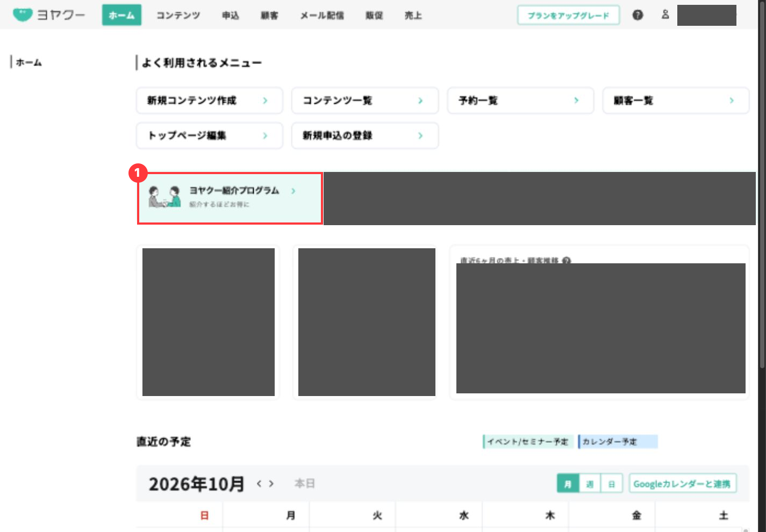Click Googleカレンダーと連携 button
The image size is (766, 532).
[x=682, y=484]
